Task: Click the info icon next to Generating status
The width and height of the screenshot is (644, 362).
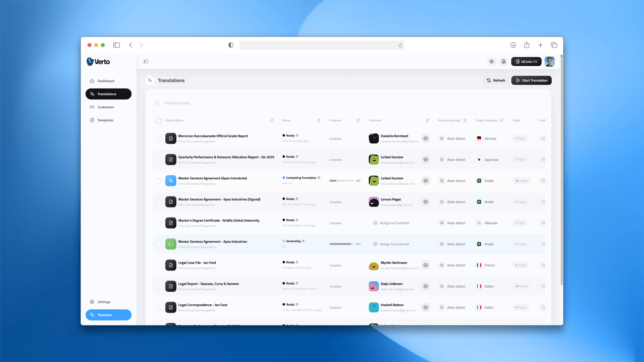Action: [303, 241]
